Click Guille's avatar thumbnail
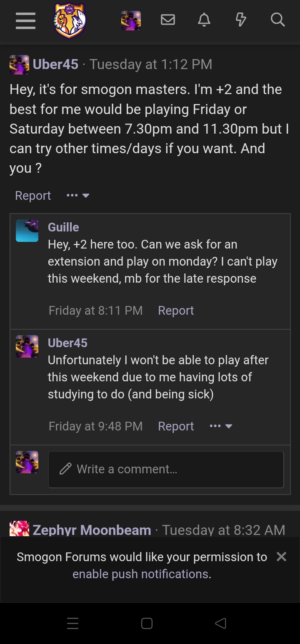 point(27,231)
